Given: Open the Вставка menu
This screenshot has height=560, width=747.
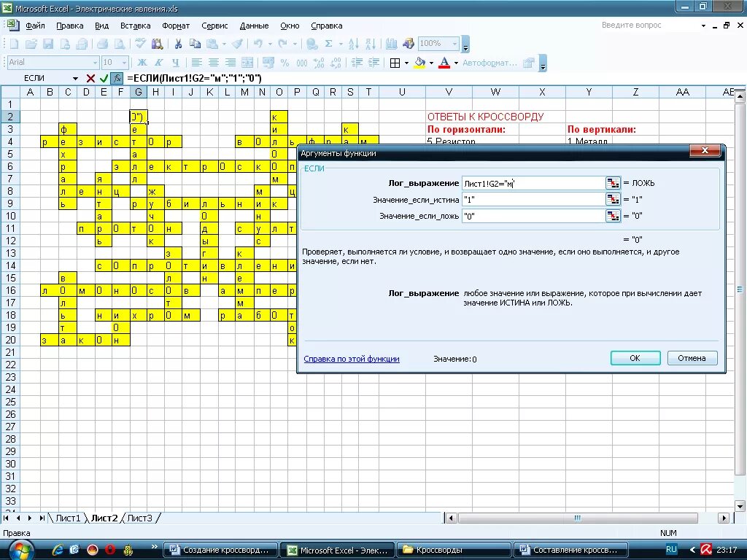Looking at the screenshot, I should [x=135, y=26].
